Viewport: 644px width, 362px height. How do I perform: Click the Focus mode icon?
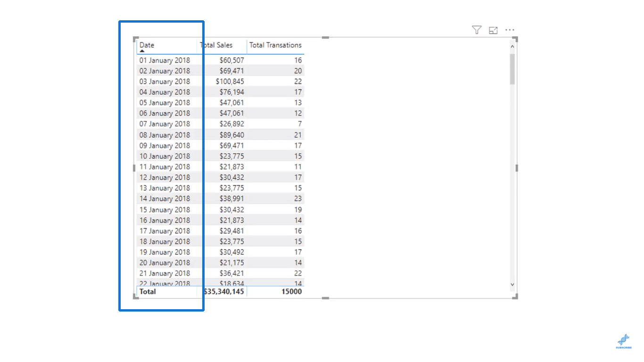493,30
